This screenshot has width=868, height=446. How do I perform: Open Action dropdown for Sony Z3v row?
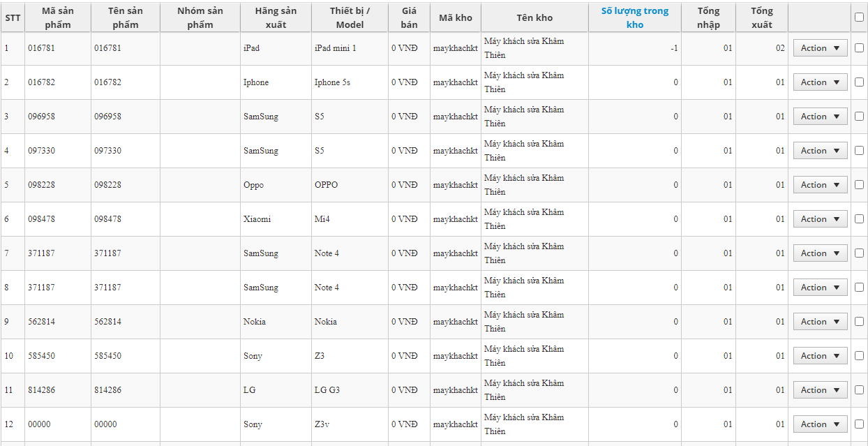820,424
